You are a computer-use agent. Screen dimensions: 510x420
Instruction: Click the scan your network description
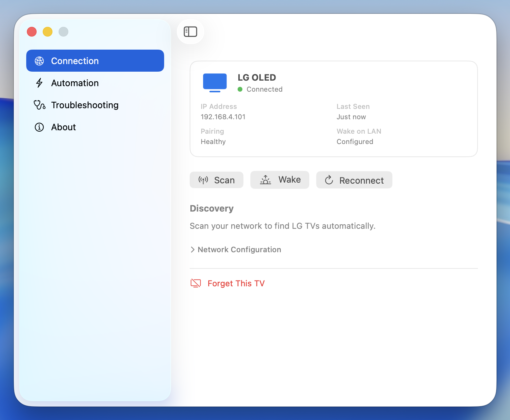tap(282, 226)
